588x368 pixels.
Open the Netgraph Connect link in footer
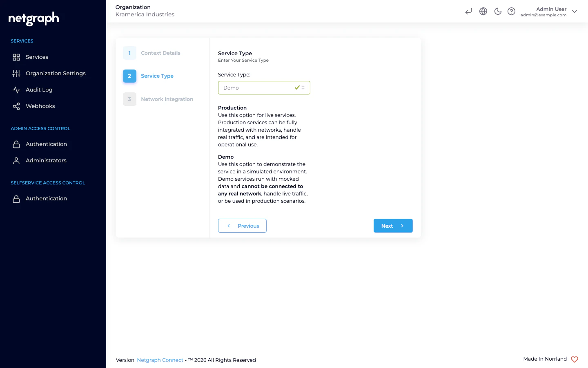click(160, 360)
